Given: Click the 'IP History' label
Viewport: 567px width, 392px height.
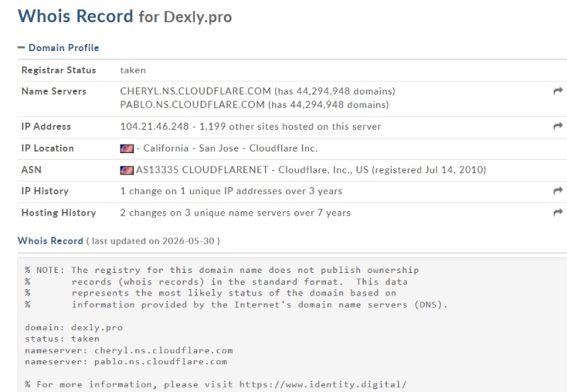Looking at the screenshot, I should [45, 191].
